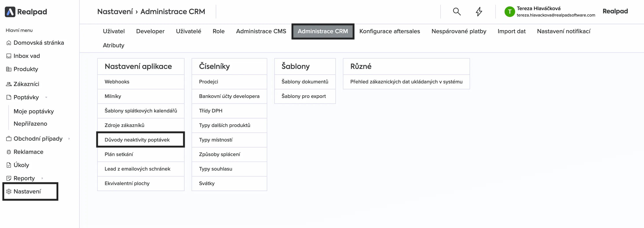This screenshot has height=228, width=644.
Task: Click the Reklamace bug icon
Action: click(x=9, y=152)
